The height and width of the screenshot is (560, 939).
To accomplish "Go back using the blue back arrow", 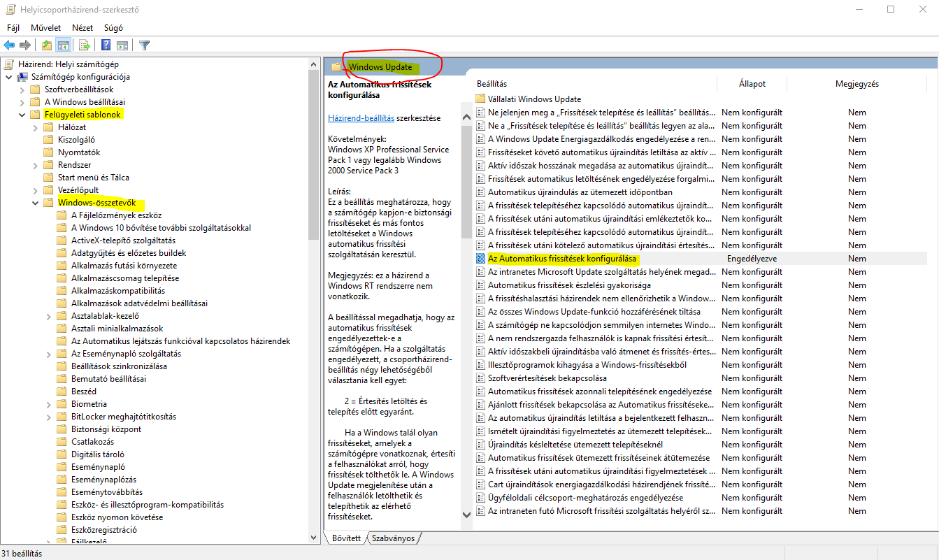I will coord(9,45).
